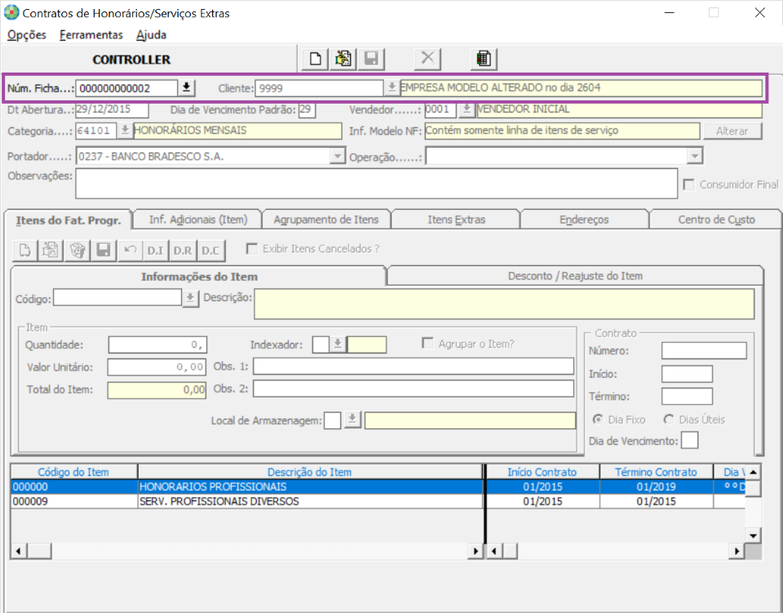The image size is (783, 613).
Task: Click the Quantidade input field
Action: click(x=157, y=344)
